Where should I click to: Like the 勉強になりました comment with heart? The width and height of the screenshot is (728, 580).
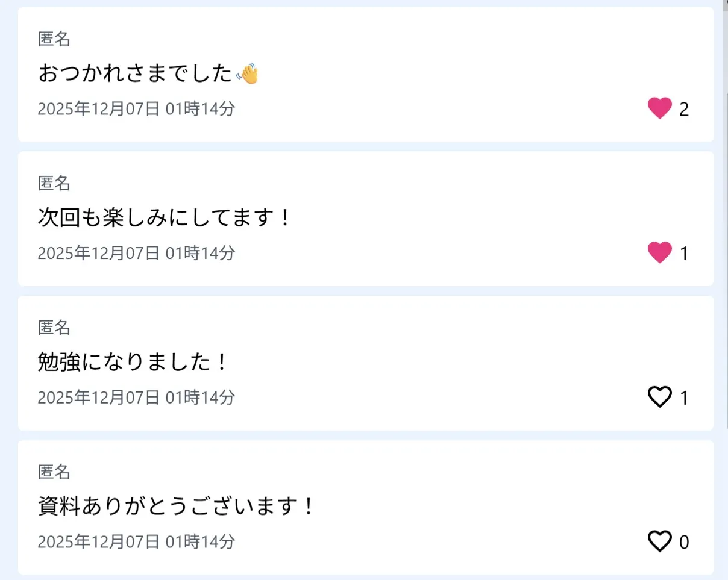[659, 397]
